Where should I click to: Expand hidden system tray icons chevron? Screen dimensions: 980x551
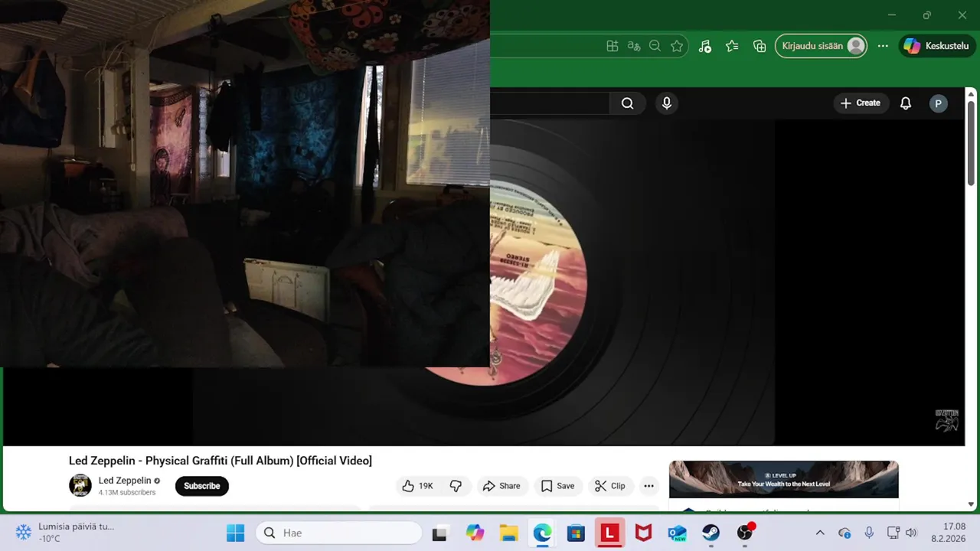[x=820, y=533]
